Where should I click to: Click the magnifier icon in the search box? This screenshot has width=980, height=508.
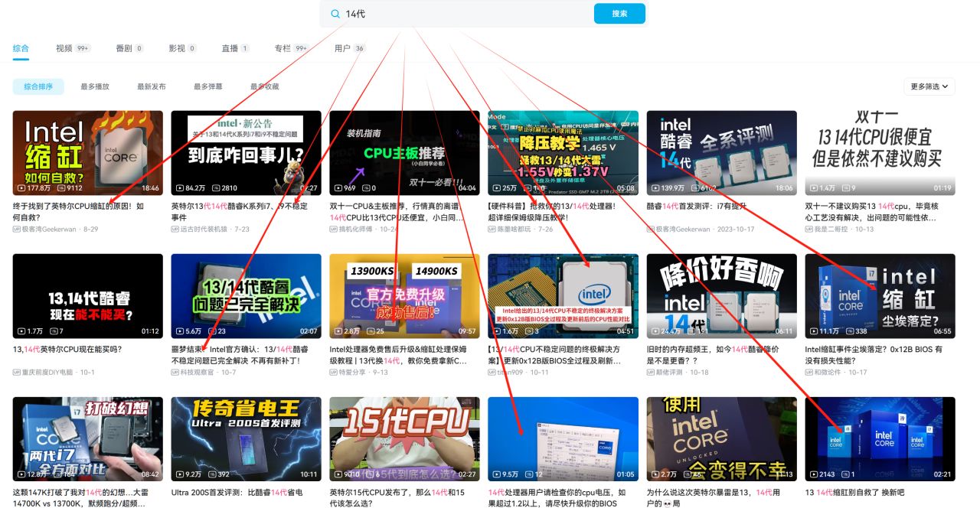335,14
